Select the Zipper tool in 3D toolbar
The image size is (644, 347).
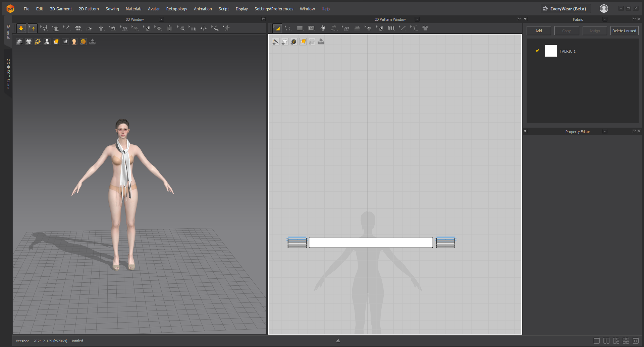pyautogui.click(x=169, y=28)
